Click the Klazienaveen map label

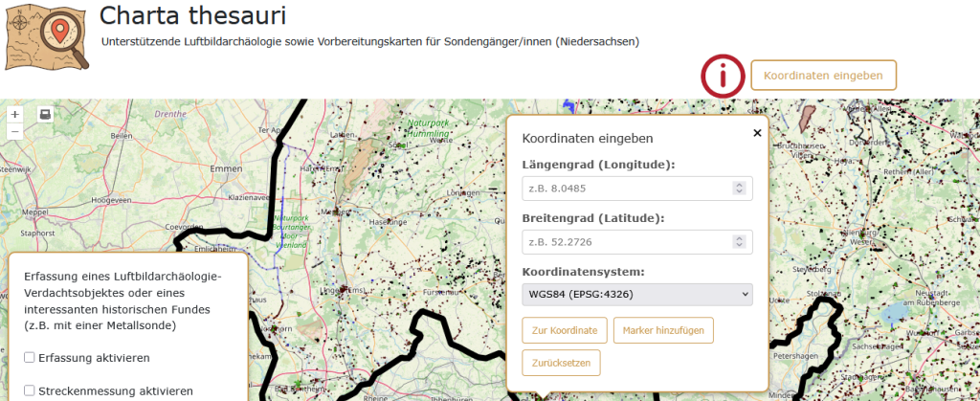tap(249, 196)
